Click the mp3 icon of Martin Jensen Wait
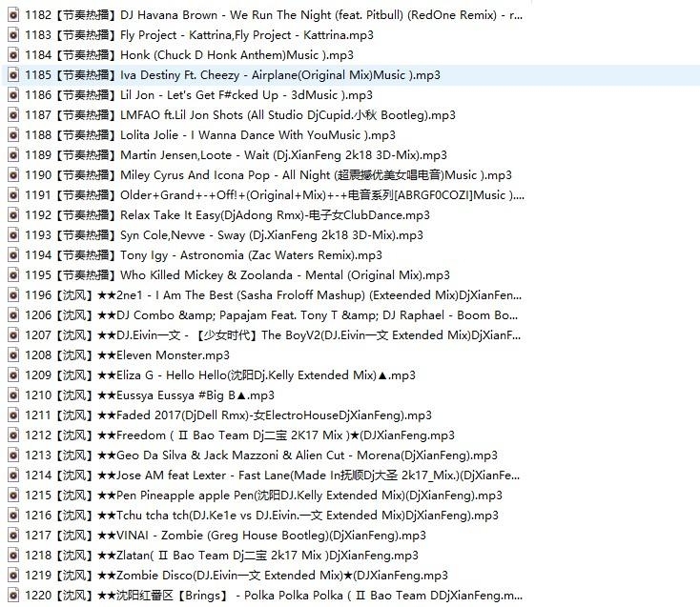Image resolution: width=700 pixels, height=607 pixels. click(13, 155)
